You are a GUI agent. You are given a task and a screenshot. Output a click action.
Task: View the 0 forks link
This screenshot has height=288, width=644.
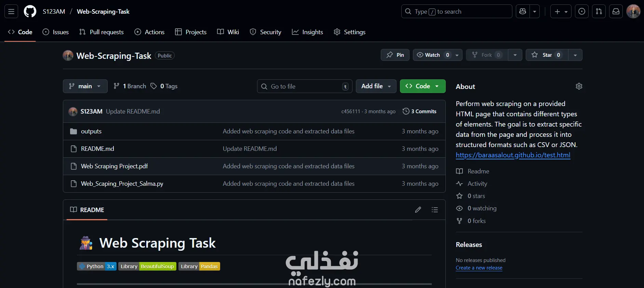pyautogui.click(x=471, y=221)
